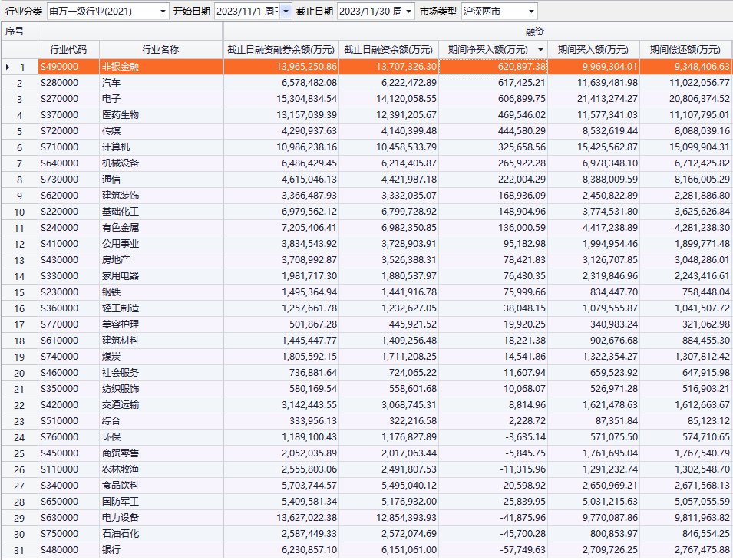Screen dimensions: 733x560
Task: Open the 行业分类 dropdown arrow
Action: pyautogui.click(x=163, y=12)
